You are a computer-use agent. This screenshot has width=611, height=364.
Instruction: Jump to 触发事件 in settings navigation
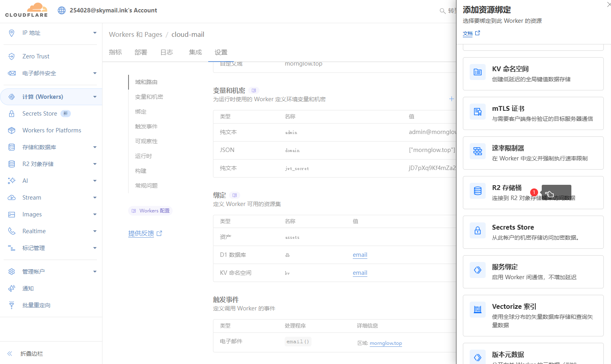tap(146, 126)
